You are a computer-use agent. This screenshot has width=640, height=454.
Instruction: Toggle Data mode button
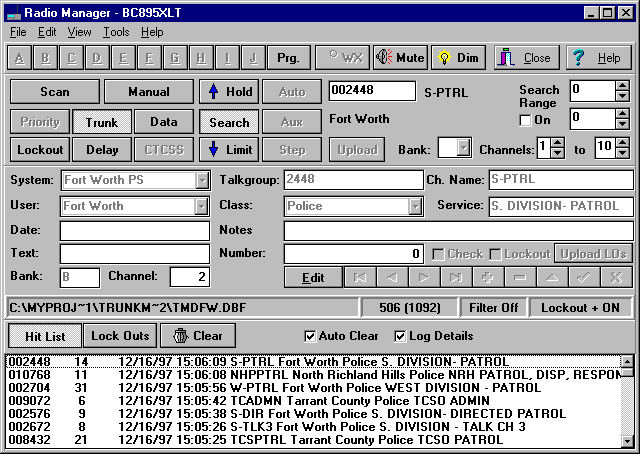point(164,122)
